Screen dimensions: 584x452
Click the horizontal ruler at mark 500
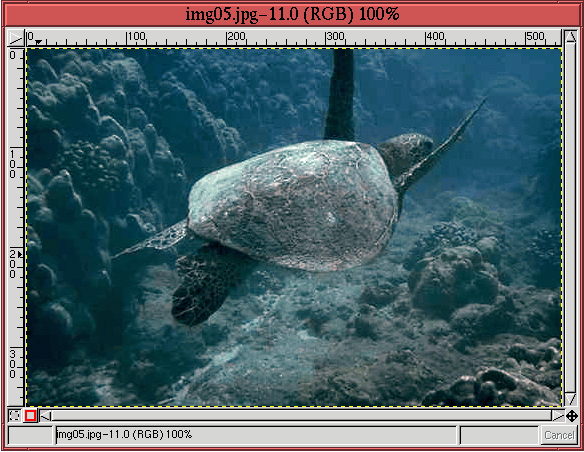[x=535, y=37]
